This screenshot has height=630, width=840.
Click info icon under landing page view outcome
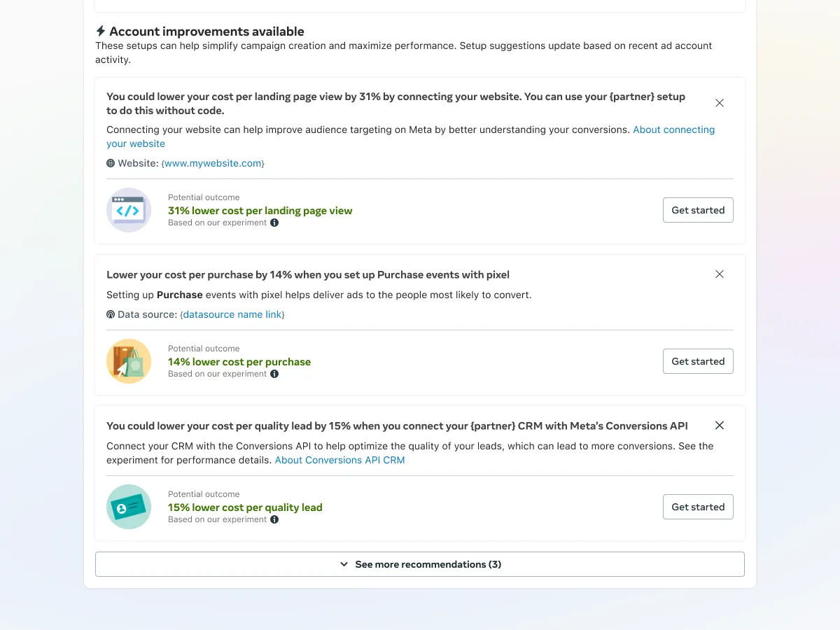point(274,223)
